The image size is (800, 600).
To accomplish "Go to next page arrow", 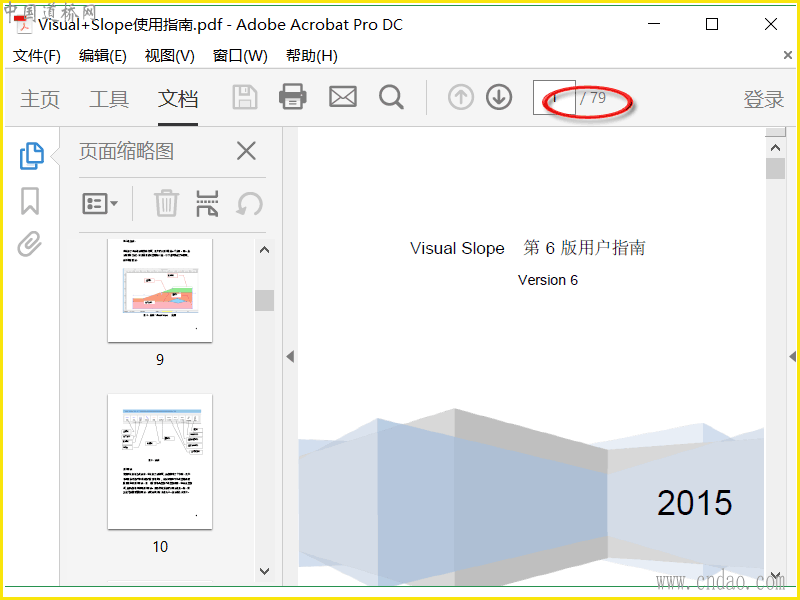I will tap(499, 97).
